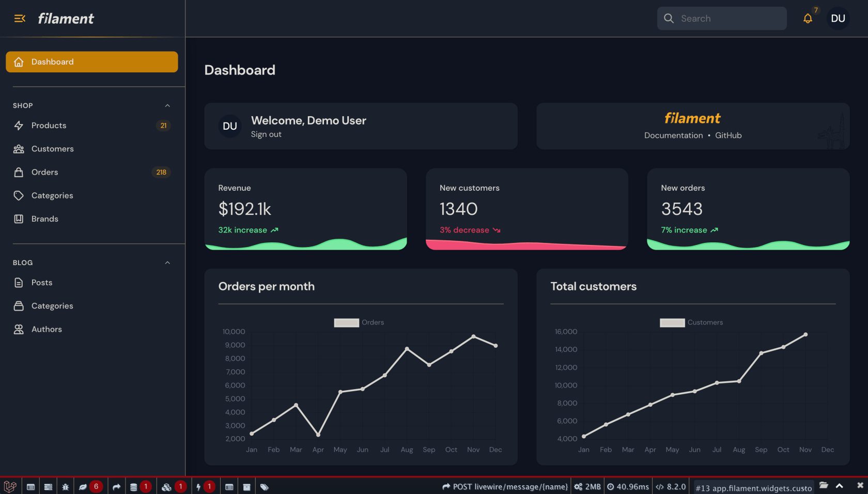Click the Nov data point on Orders chart
Viewport: 868px width, 494px height.
click(x=473, y=336)
